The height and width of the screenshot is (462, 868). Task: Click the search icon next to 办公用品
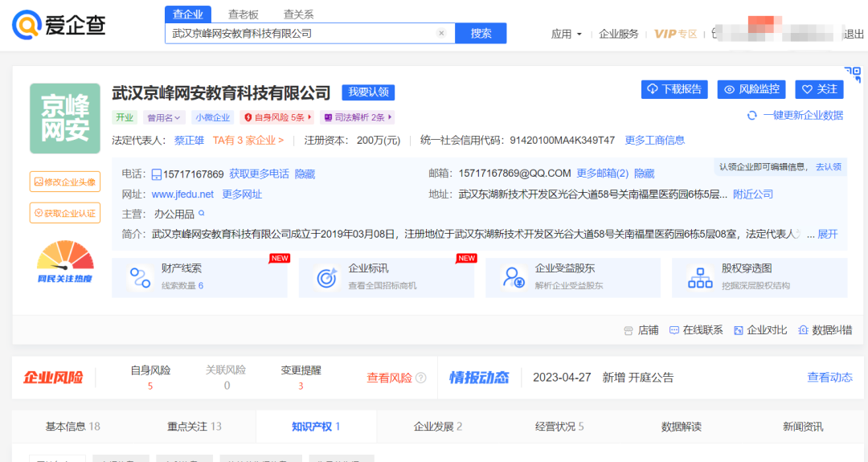coord(202,213)
